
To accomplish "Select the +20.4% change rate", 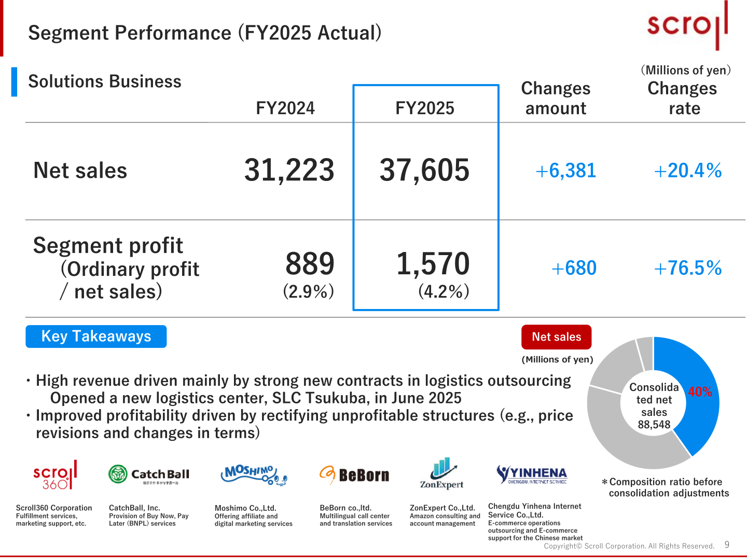I will [688, 171].
